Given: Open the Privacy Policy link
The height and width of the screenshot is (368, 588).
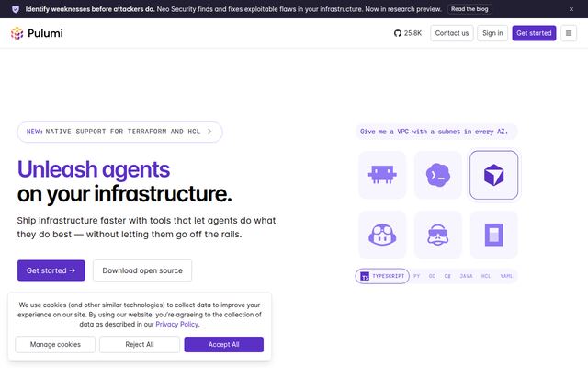Looking at the screenshot, I should click(176, 324).
